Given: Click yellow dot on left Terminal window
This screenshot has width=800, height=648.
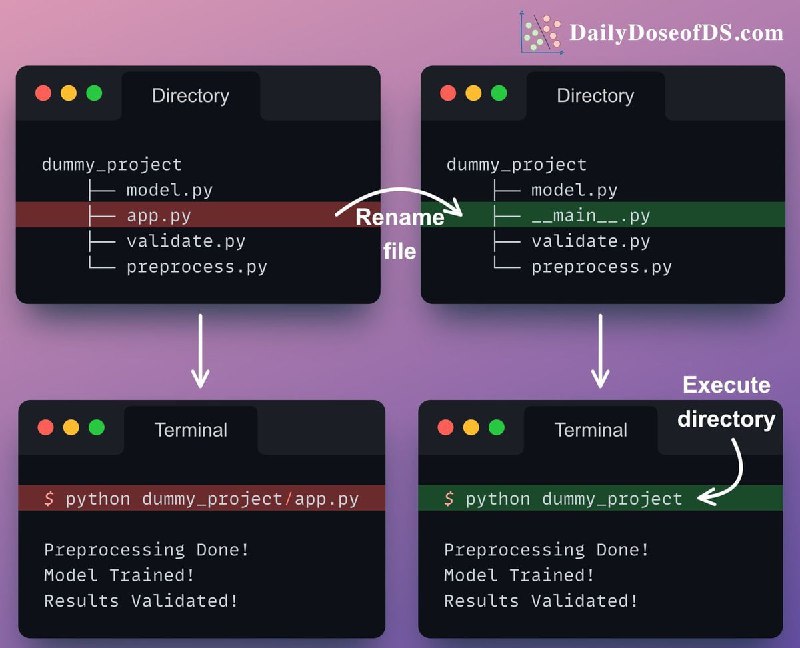Looking at the screenshot, I should [x=71, y=427].
